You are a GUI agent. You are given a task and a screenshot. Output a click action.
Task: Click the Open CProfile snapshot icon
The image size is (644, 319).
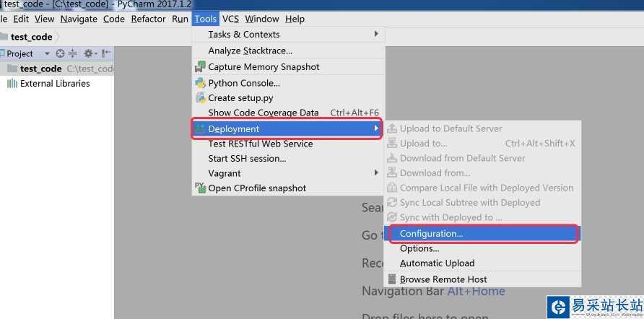(200, 188)
